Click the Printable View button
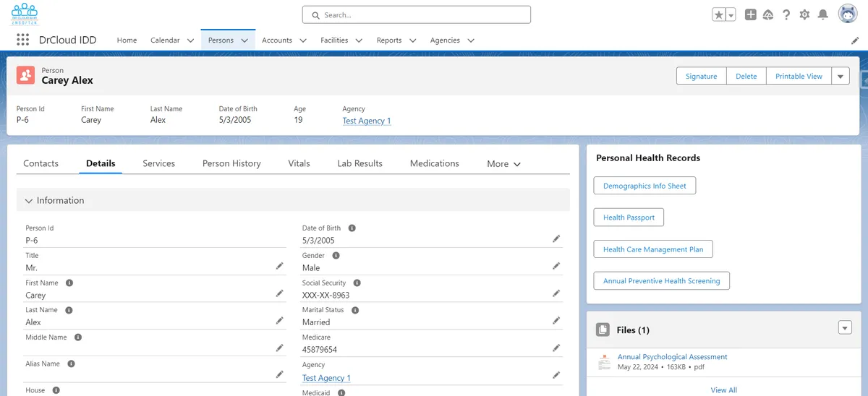Viewport: 868px width, 396px height. click(799, 76)
